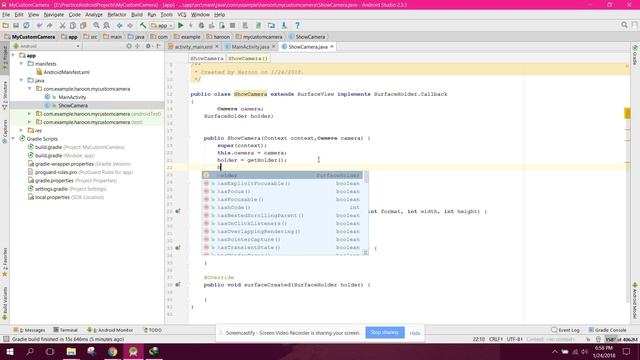This screenshot has width=640, height=360.
Task: Click the Windows Start button
Action: pyautogui.click(x=10, y=351)
